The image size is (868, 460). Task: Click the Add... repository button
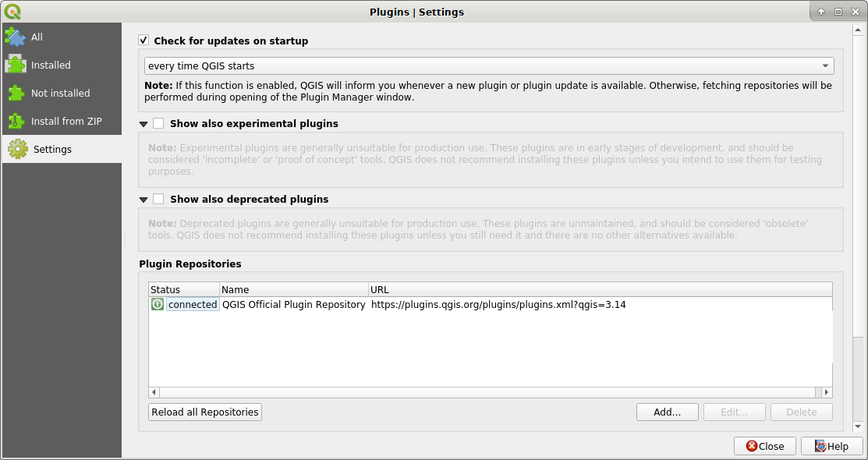[x=667, y=412]
